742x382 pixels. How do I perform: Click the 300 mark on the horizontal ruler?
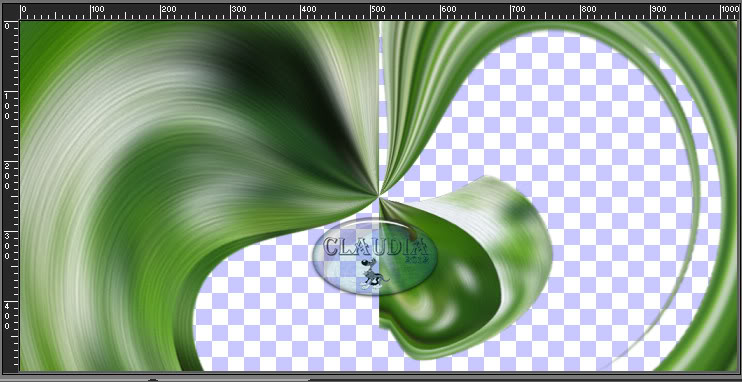[238, 9]
